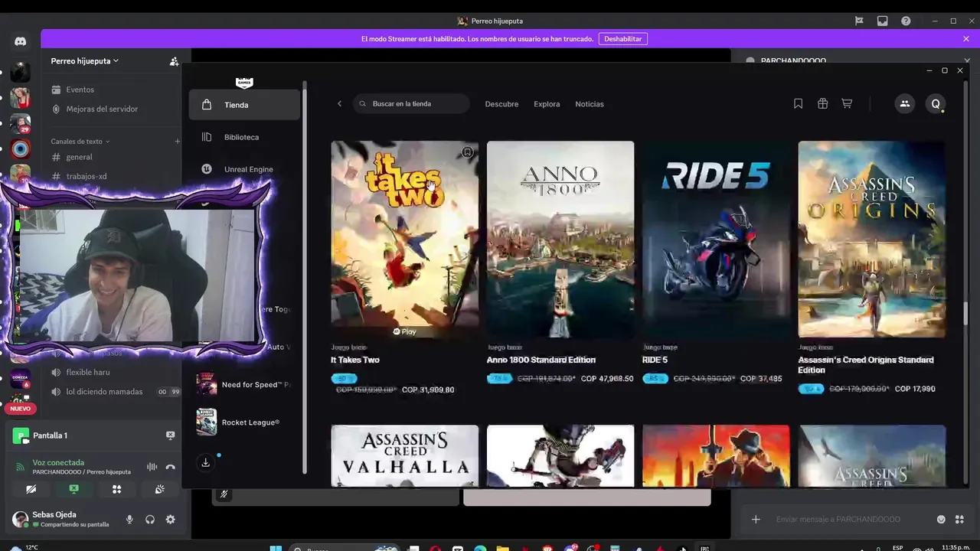Click the Epic store page vertical scrollbar
This screenshot has width=980, height=551.
pos(965,313)
